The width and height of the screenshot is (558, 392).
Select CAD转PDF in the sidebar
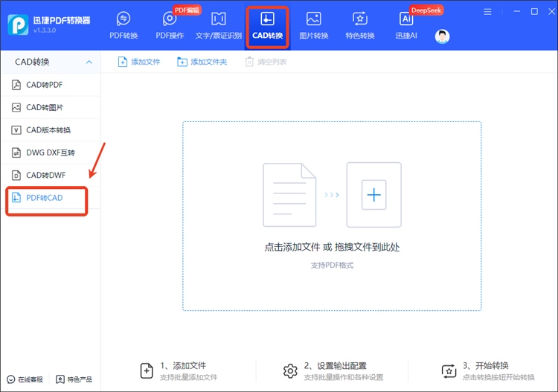[x=51, y=85]
